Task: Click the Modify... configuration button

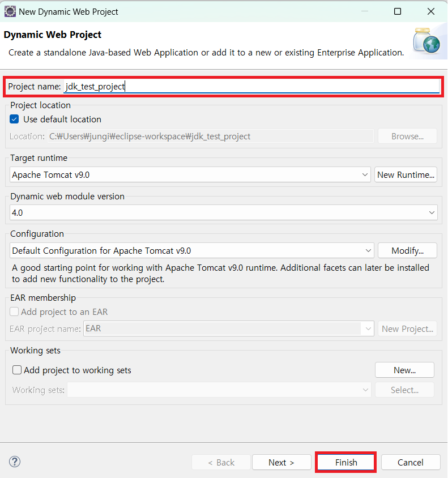Action: click(407, 250)
